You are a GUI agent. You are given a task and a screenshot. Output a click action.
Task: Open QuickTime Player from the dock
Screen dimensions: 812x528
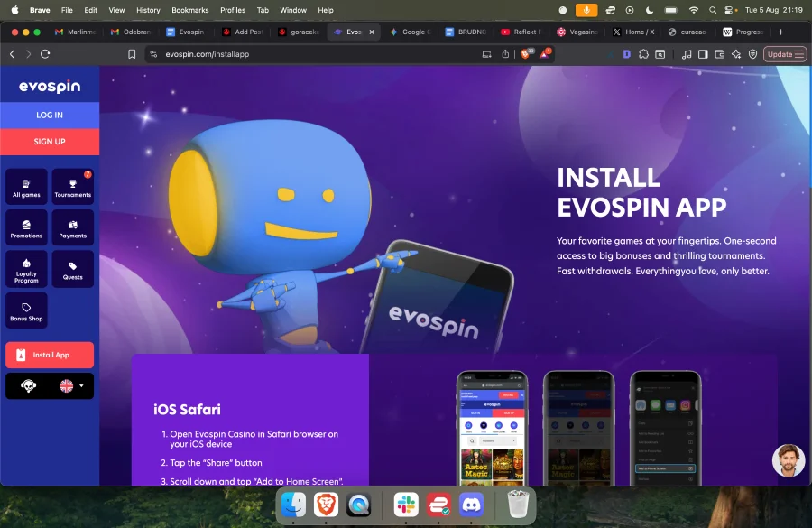tap(358, 505)
